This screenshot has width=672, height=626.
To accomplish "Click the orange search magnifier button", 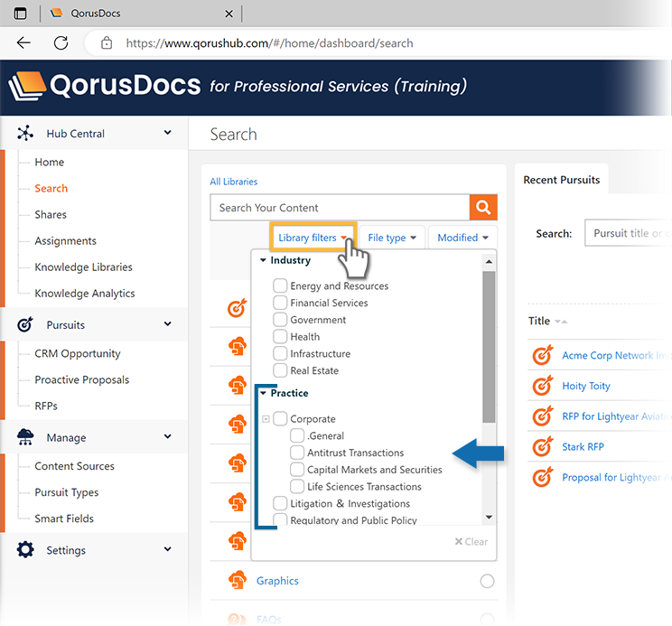I will (483, 208).
